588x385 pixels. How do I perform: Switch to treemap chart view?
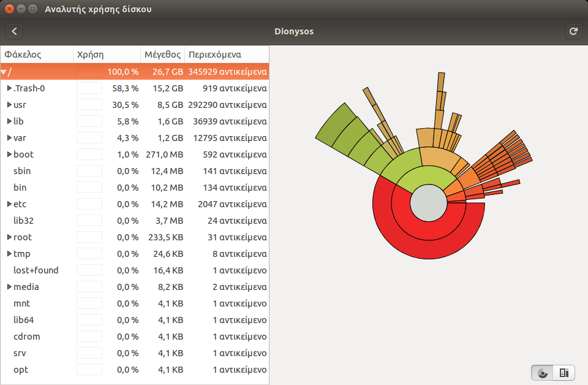[564, 372]
